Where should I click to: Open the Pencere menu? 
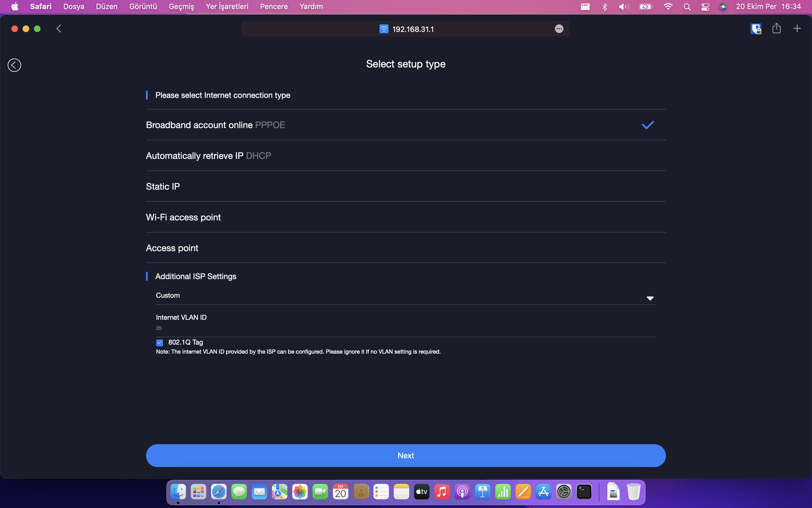274,6
